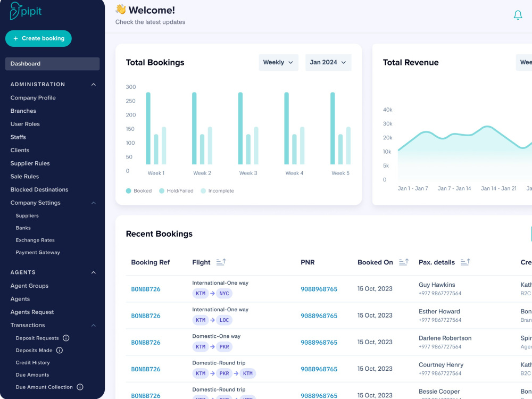The width and height of the screenshot is (532, 399).
Task: Click PNR 9088968765 in Guy Hawkins row
Action: tap(319, 289)
